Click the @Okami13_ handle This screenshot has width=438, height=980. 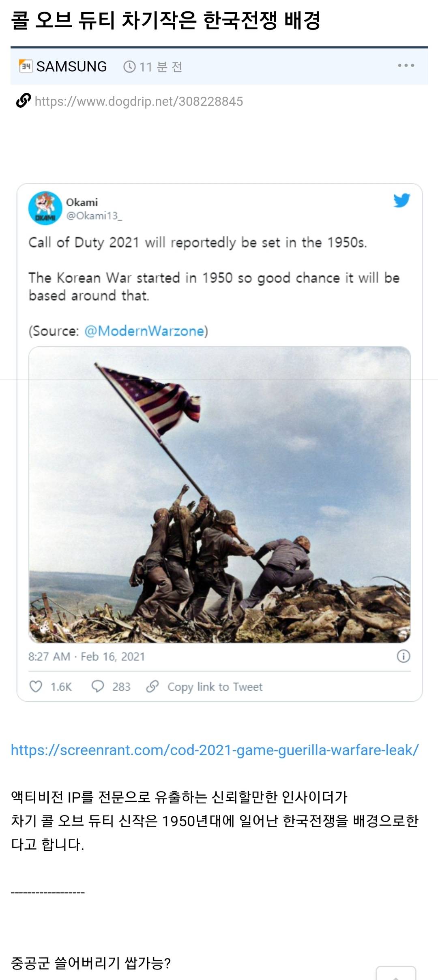point(94,216)
